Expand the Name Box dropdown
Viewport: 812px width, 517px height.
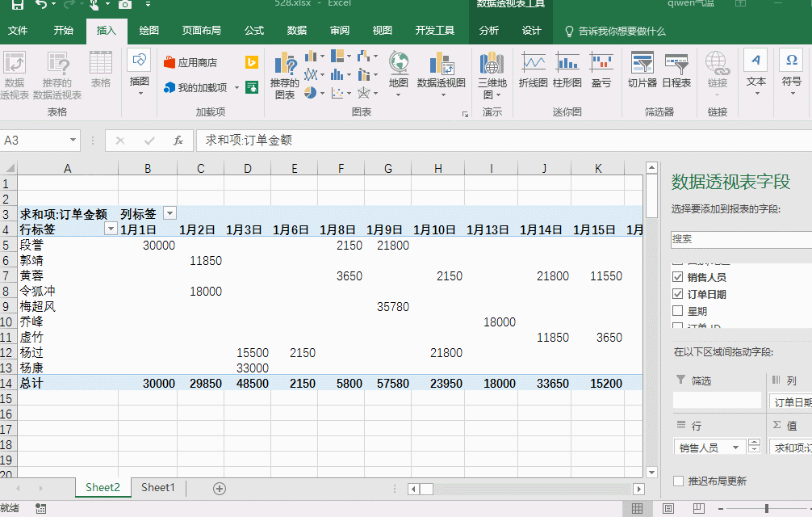coord(73,140)
